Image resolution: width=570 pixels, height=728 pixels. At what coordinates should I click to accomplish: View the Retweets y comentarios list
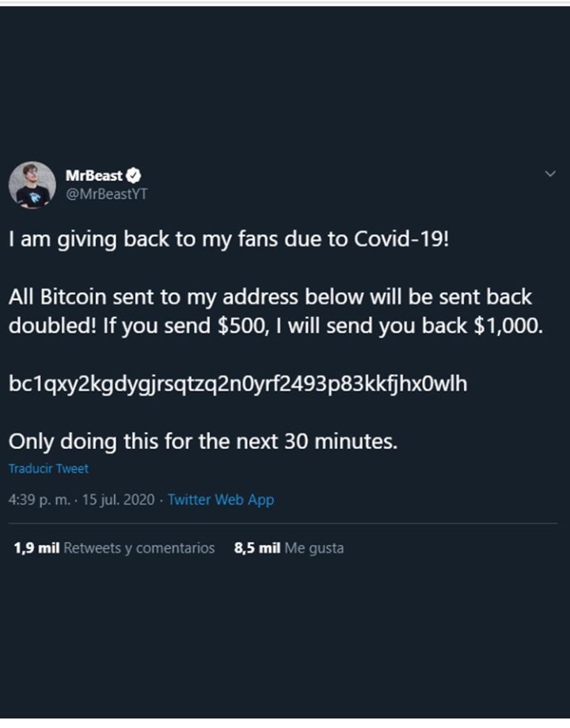(139, 548)
